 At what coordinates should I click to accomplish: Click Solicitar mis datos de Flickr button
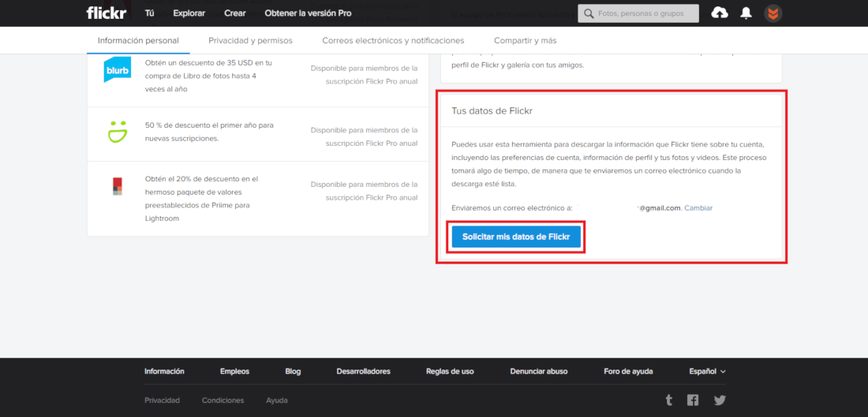(516, 236)
